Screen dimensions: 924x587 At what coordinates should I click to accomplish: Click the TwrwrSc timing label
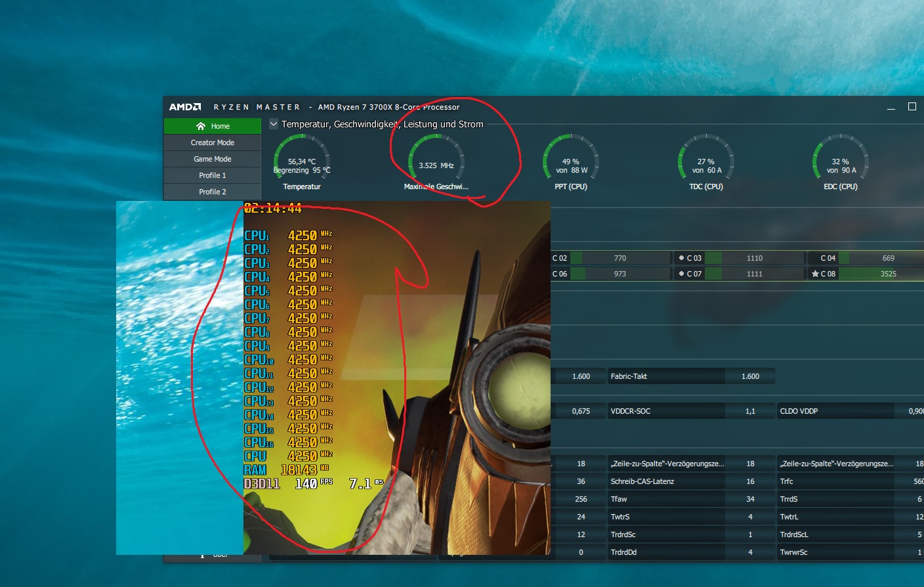pyautogui.click(x=793, y=552)
